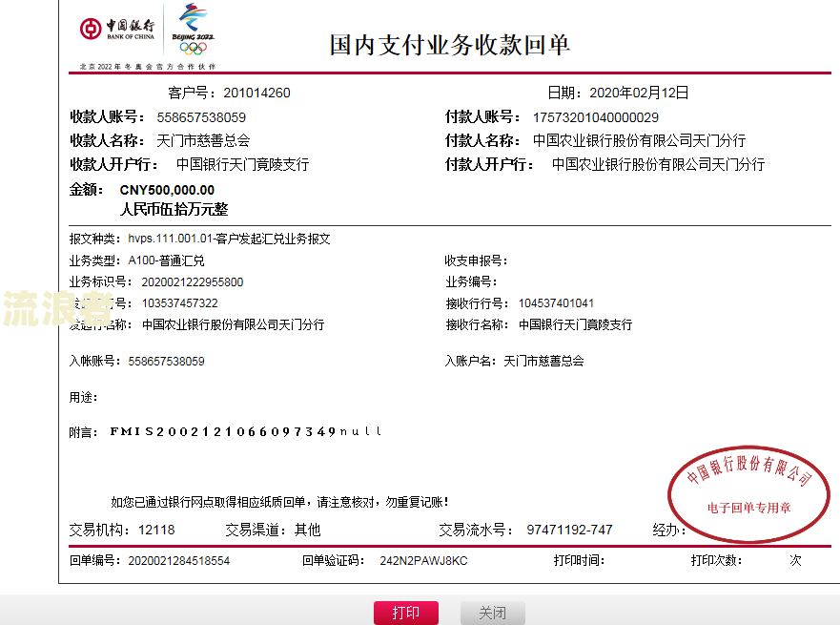Image resolution: width=840 pixels, height=625 pixels.
Task: Click payee name 天门市慈善总会 under 收款人名称
Action: (x=203, y=141)
